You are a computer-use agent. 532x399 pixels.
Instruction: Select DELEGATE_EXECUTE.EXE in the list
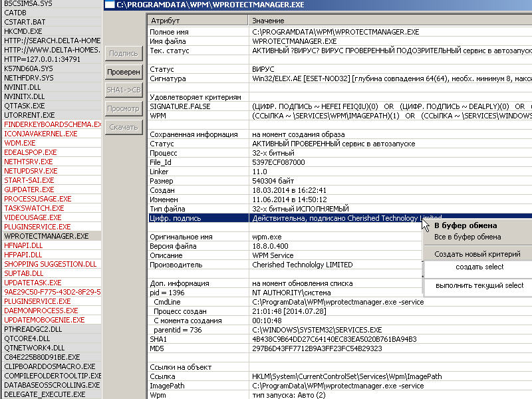(45, 394)
